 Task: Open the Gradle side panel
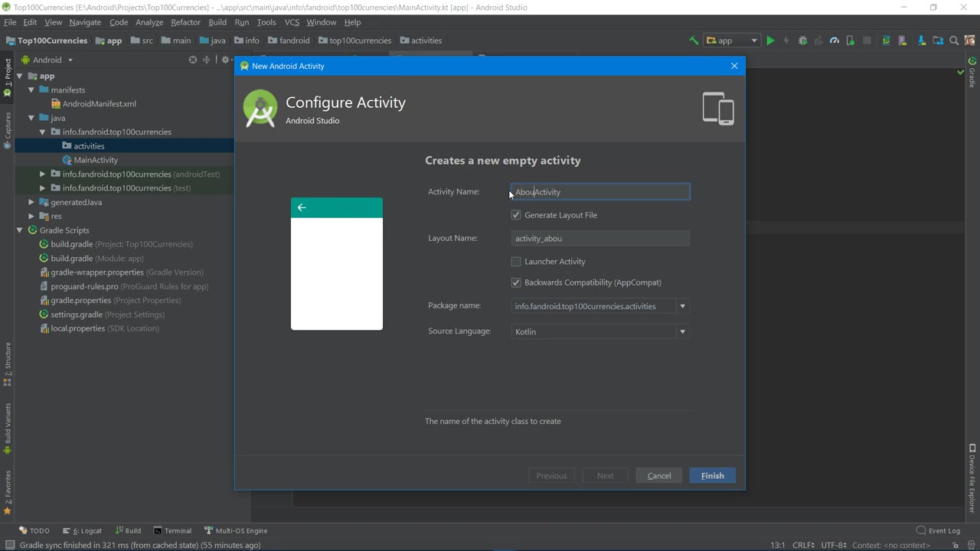click(972, 72)
